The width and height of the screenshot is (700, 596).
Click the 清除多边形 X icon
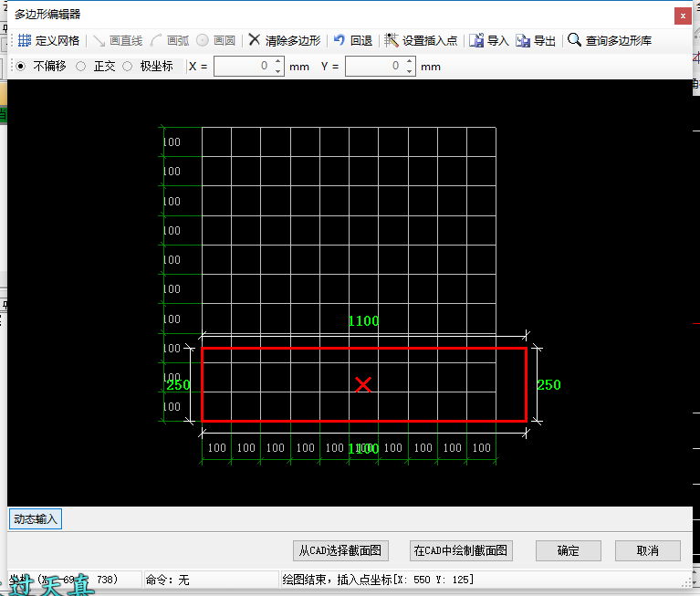point(254,40)
